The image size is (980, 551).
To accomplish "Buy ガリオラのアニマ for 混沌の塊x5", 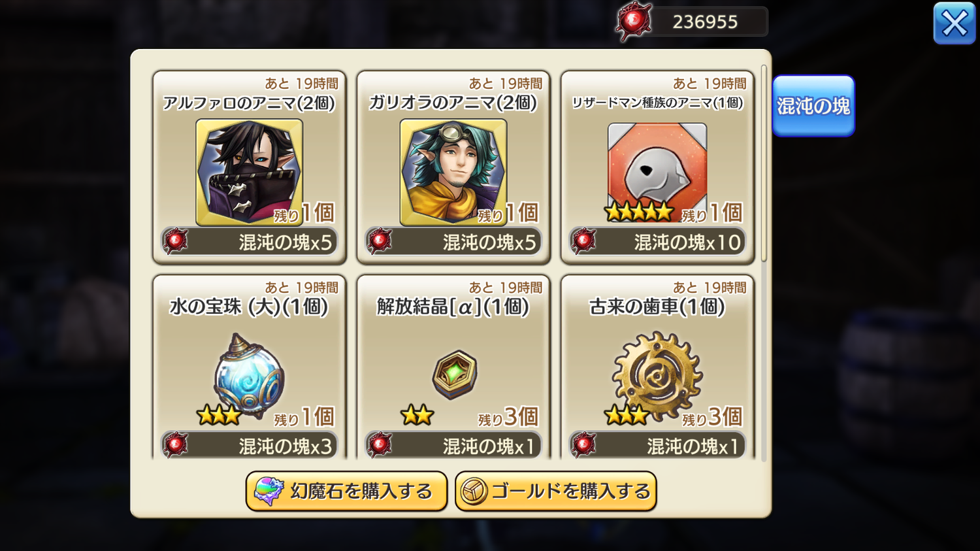I will (453, 242).
